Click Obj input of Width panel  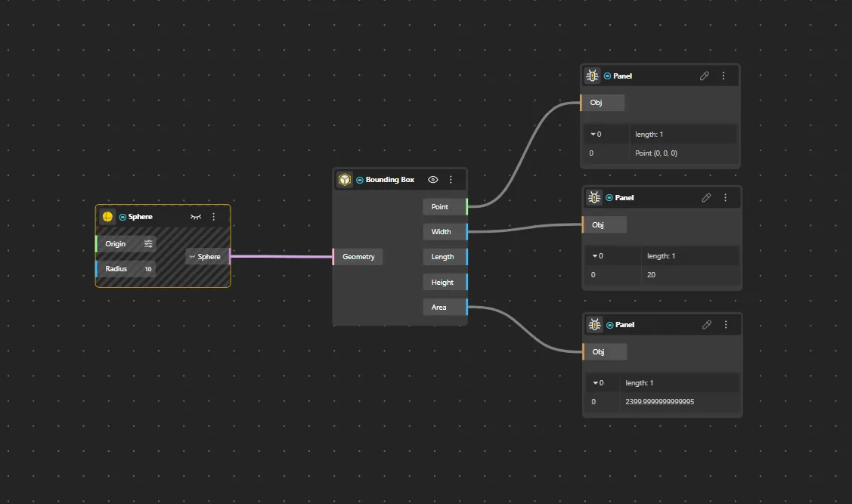(x=604, y=224)
